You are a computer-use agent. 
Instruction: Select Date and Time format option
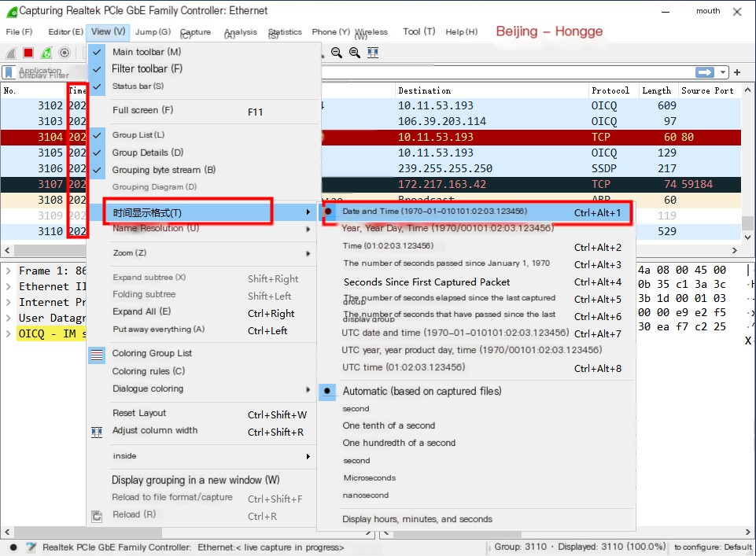click(477, 212)
